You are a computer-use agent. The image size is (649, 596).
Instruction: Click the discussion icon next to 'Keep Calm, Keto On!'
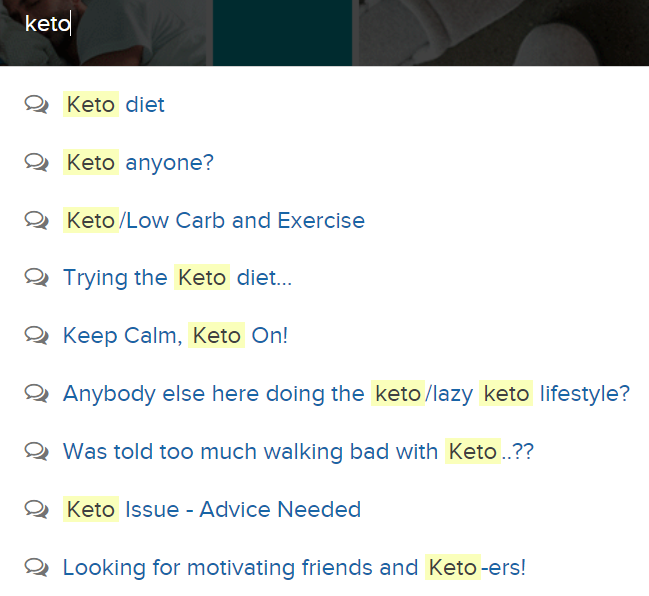coord(36,335)
